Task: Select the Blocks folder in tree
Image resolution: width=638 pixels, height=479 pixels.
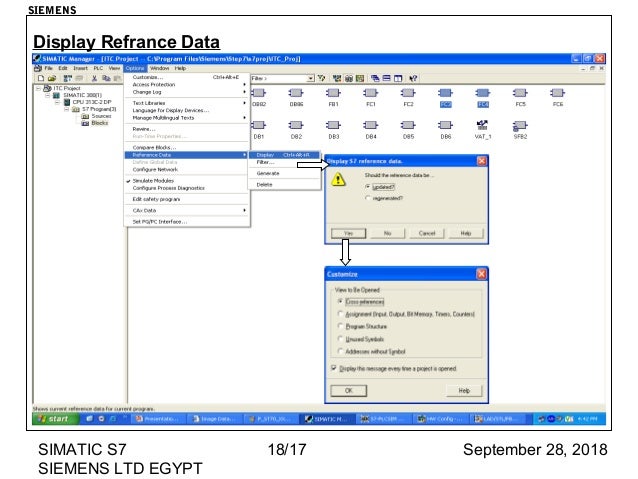Action: (x=95, y=123)
